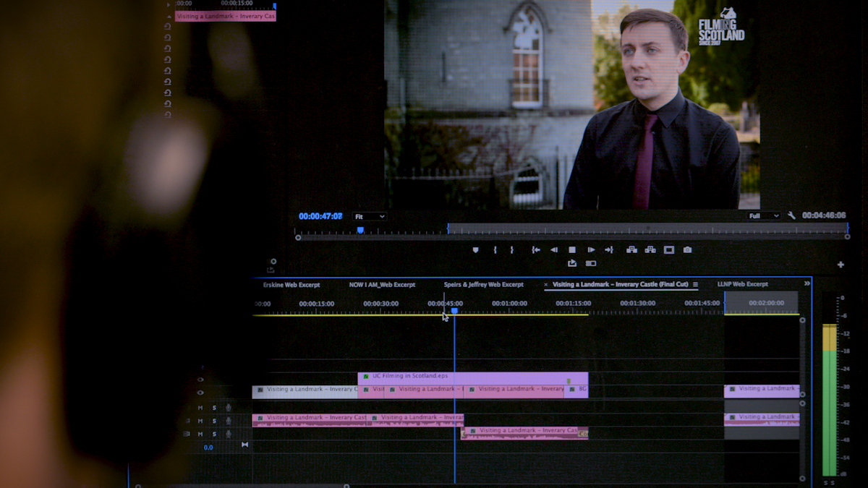Solo the second audio track

pos(214,421)
